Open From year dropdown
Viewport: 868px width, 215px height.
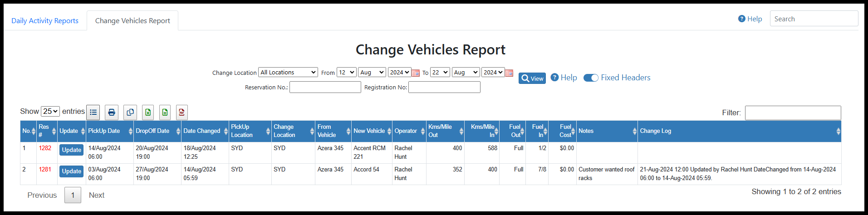pos(399,72)
